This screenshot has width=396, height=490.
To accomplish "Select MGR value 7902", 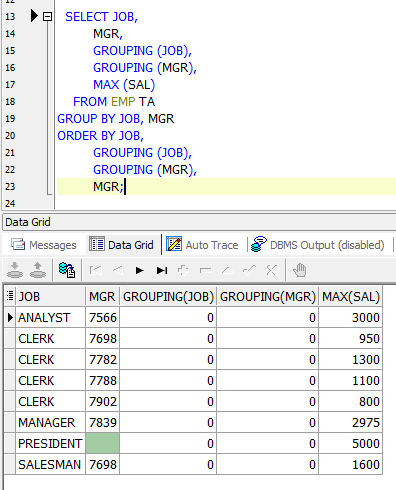I will [102, 402].
